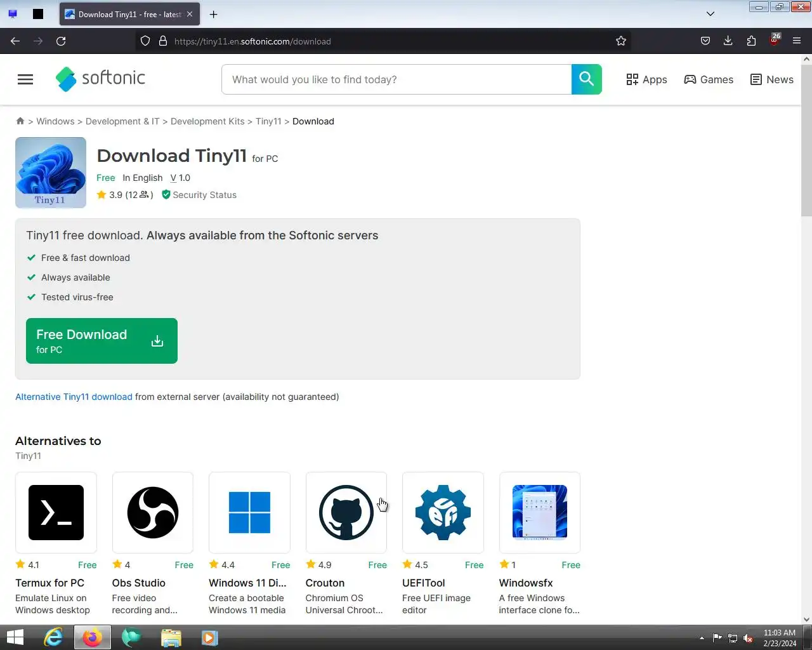Viewport: 812px width, 650px height.
Task: Open Development & IT breadcrumb link
Action: (122, 121)
